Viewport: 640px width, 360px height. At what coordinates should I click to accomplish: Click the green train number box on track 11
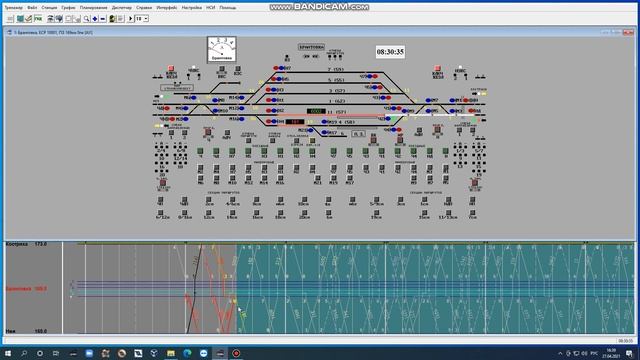click(x=316, y=111)
